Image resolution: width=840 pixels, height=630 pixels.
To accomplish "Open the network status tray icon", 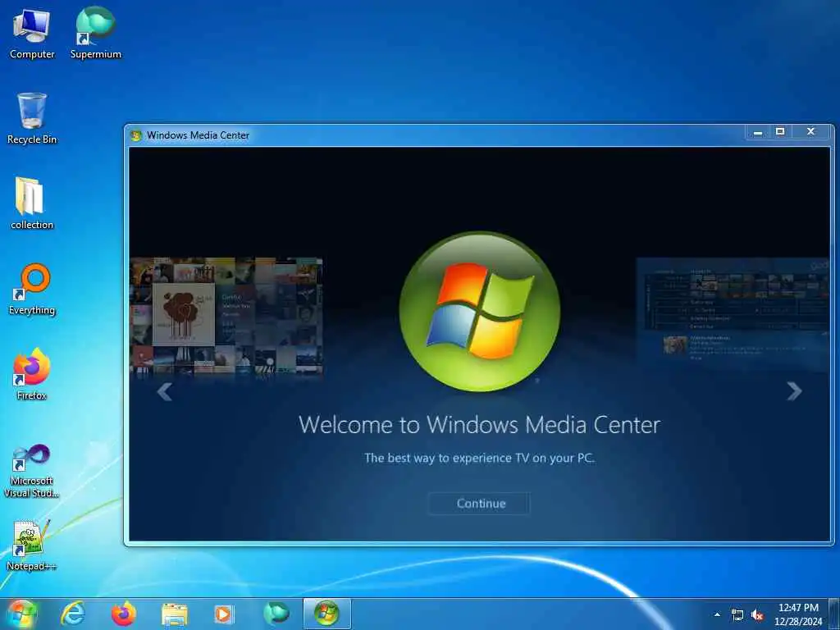I will [x=737, y=615].
